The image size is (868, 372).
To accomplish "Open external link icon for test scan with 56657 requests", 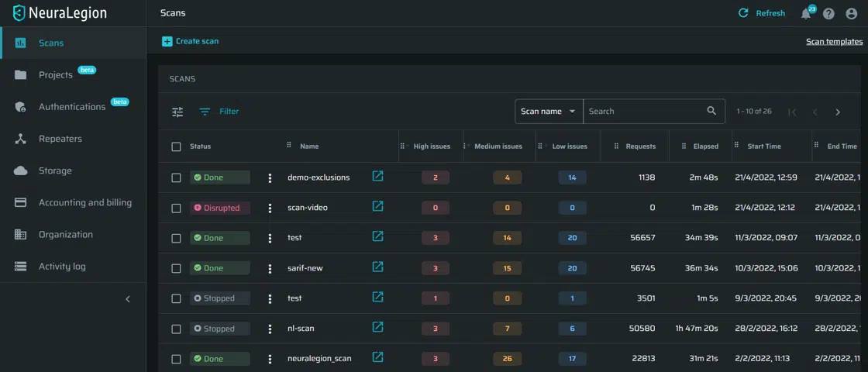I will (377, 236).
